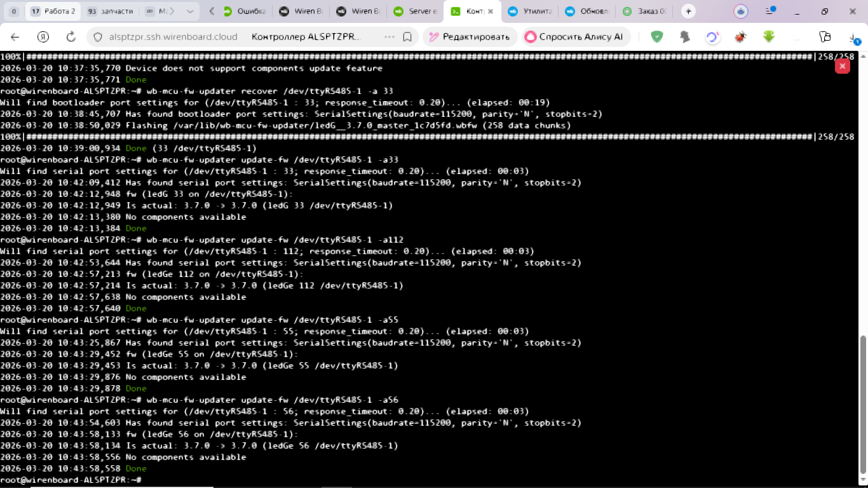868x488 pixels.
Task: Click the ladybug extension icon
Action: point(740,37)
